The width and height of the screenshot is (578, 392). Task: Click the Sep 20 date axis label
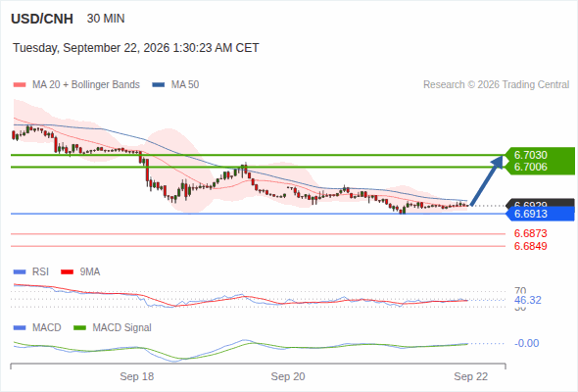point(288,376)
